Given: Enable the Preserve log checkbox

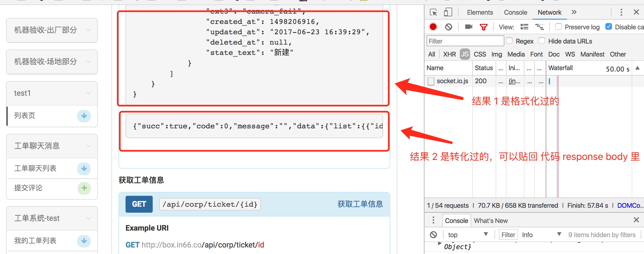Looking at the screenshot, I should click(x=559, y=27).
